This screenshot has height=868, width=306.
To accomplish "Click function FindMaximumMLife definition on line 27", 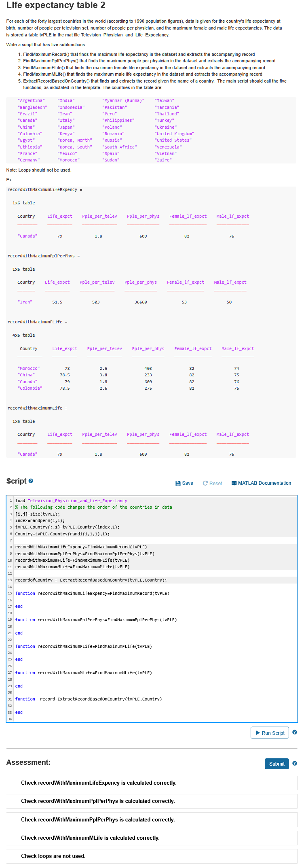I will [x=84, y=673].
